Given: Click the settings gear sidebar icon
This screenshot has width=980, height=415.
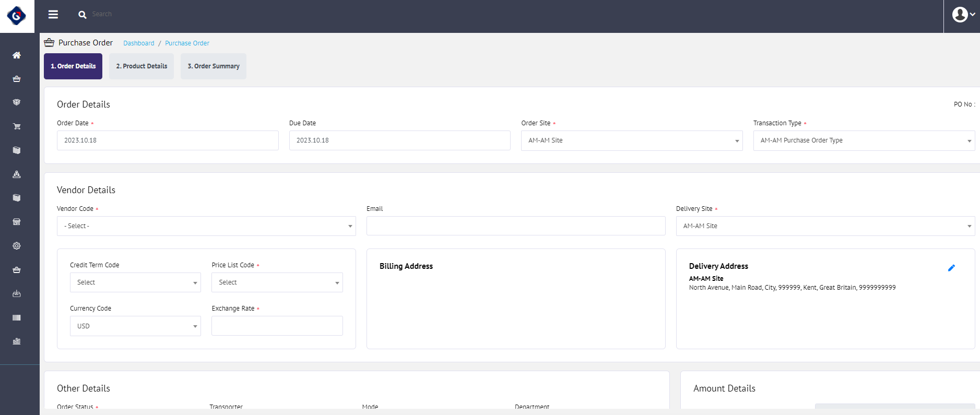Looking at the screenshot, I should [17, 246].
